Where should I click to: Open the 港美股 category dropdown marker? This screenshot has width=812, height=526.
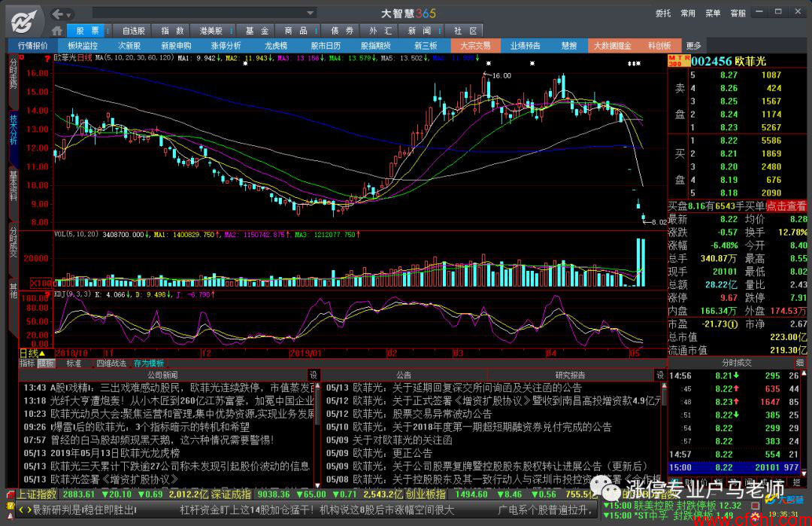tap(232, 31)
